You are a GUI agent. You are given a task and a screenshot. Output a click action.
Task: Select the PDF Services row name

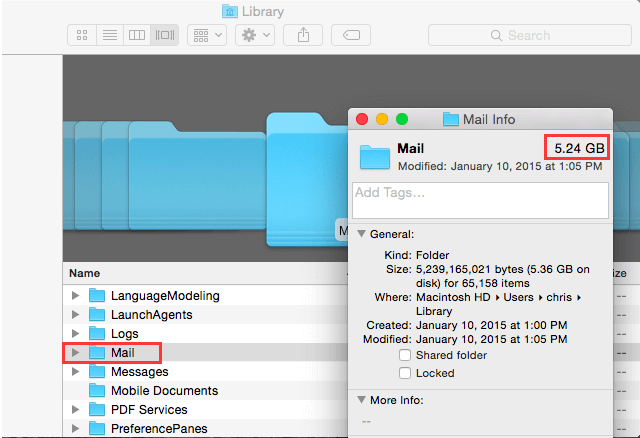(149, 409)
